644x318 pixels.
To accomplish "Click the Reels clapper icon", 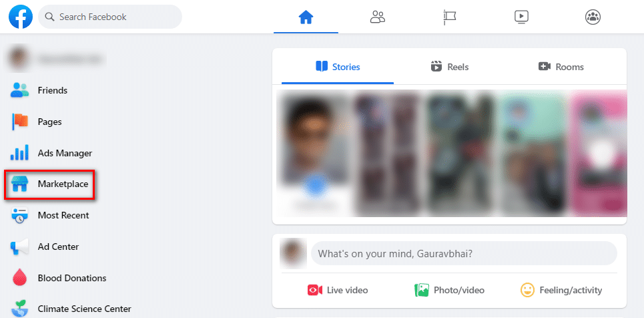I will click(436, 66).
